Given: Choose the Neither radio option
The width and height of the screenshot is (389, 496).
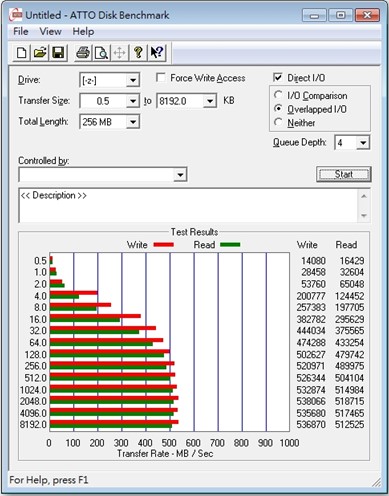Looking at the screenshot, I should pos(278,122).
